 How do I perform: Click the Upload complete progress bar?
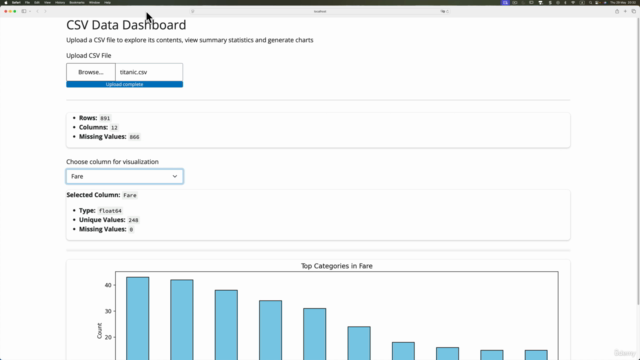[124, 84]
